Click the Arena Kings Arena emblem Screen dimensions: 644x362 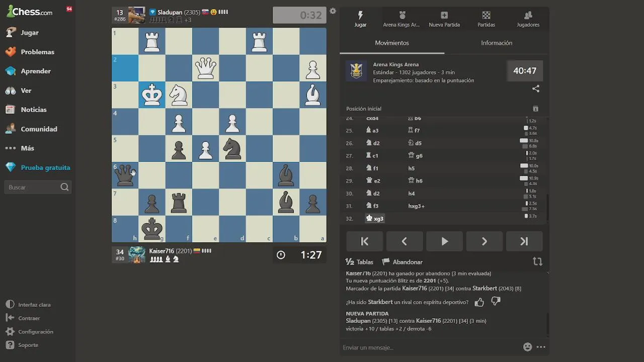(x=356, y=71)
